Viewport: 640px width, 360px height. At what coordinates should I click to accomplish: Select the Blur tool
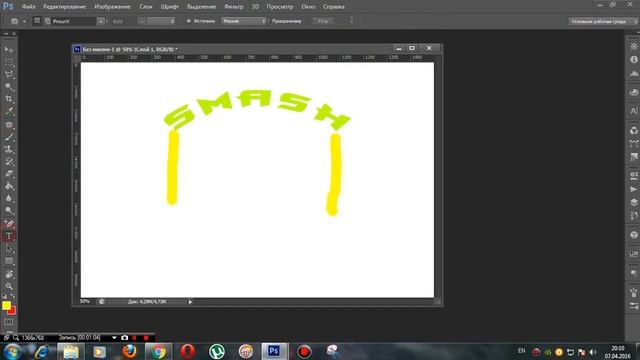click(9, 198)
